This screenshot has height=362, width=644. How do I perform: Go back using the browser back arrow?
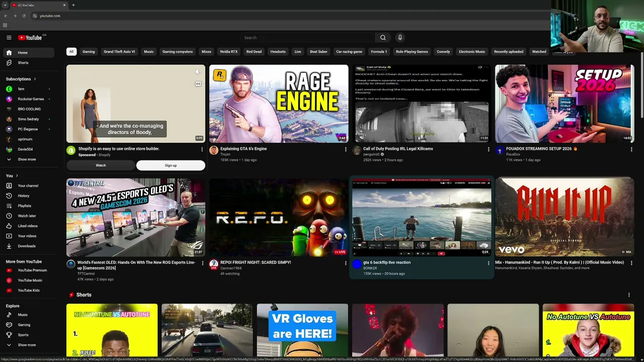(6, 16)
